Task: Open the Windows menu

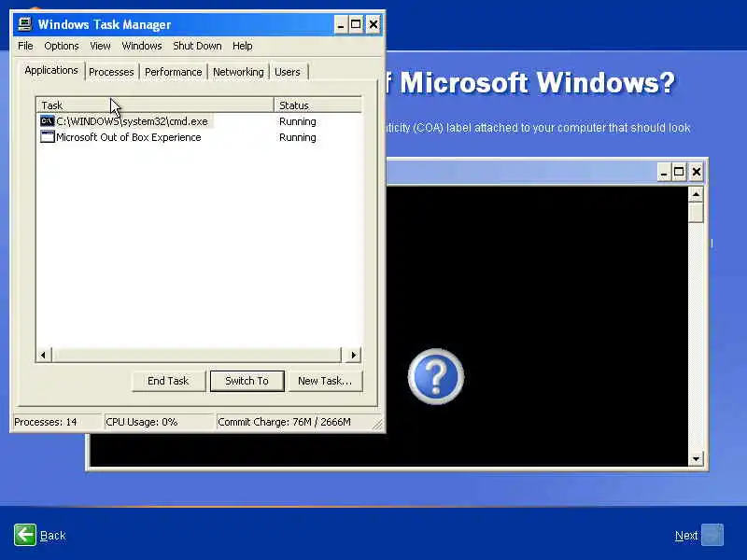Action: pos(142,46)
